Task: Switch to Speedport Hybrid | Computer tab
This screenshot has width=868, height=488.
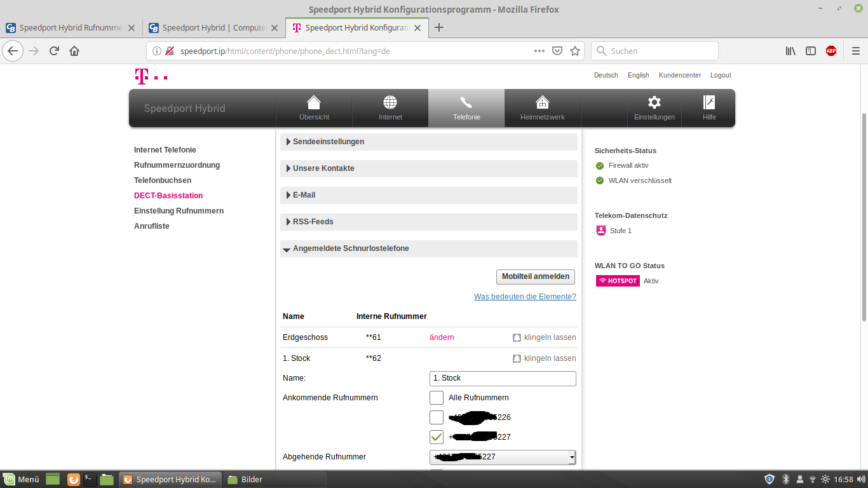Action: 214,28
